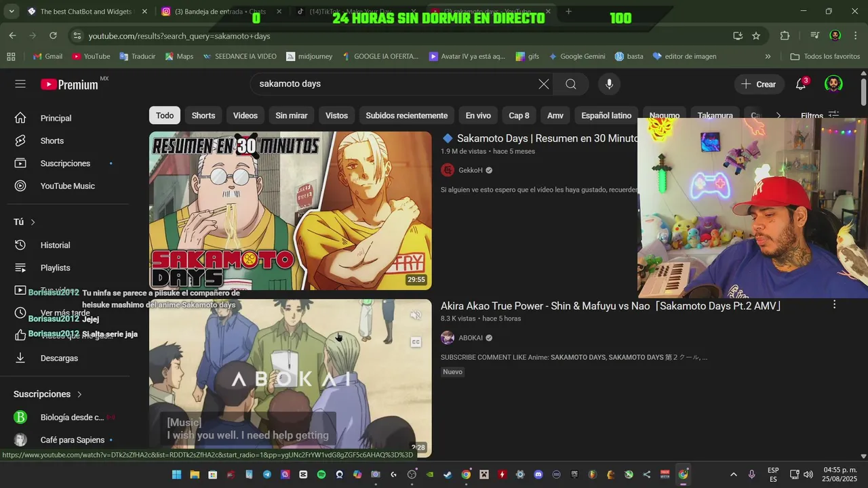Click the YouTube Premium logo
The width and height of the screenshot is (868, 488).
click(x=70, y=84)
